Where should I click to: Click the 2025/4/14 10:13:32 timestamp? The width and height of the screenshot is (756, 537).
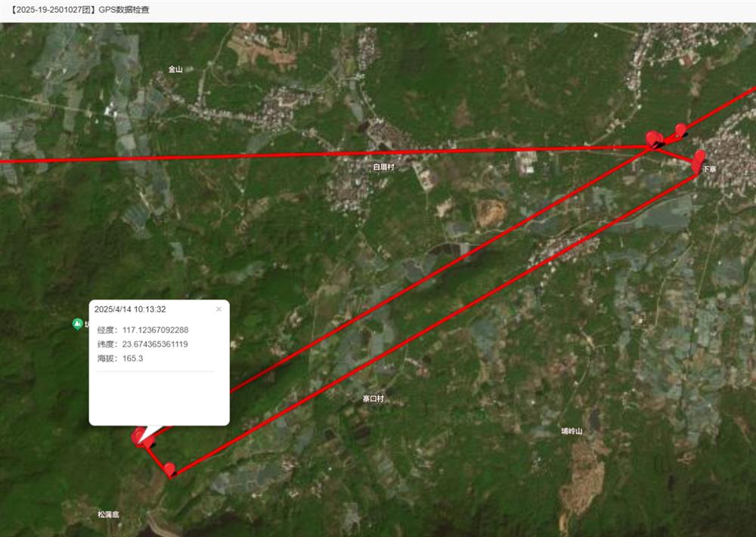pos(130,309)
